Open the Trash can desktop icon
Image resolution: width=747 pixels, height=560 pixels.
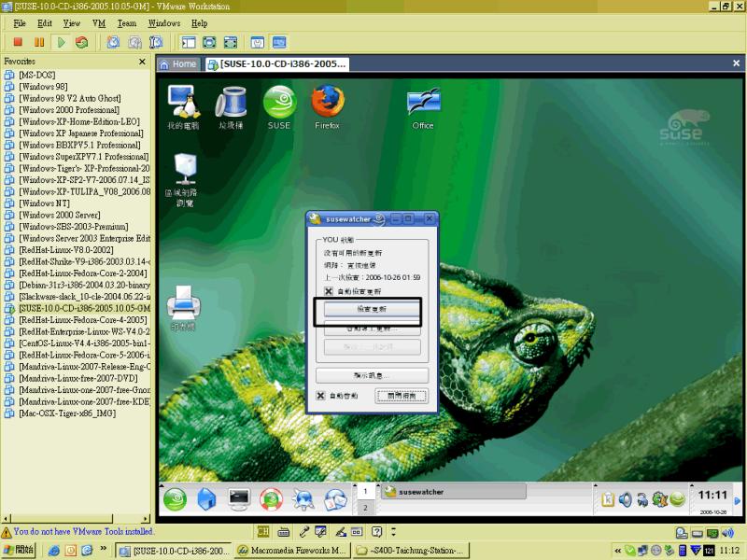[x=231, y=107]
